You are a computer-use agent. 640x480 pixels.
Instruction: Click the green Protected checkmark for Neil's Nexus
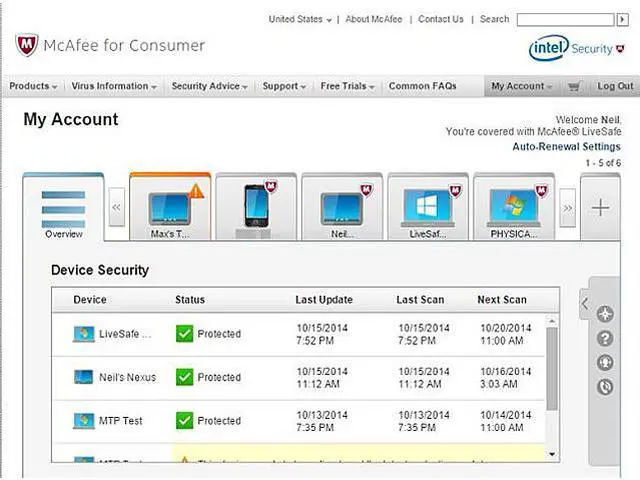pyautogui.click(x=184, y=377)
